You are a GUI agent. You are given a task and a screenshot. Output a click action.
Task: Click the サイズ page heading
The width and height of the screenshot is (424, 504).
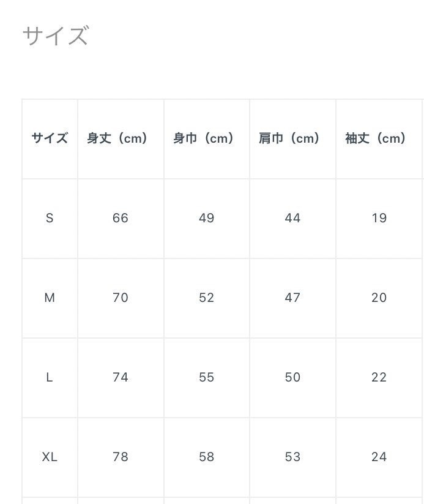[x=55, y=36]
